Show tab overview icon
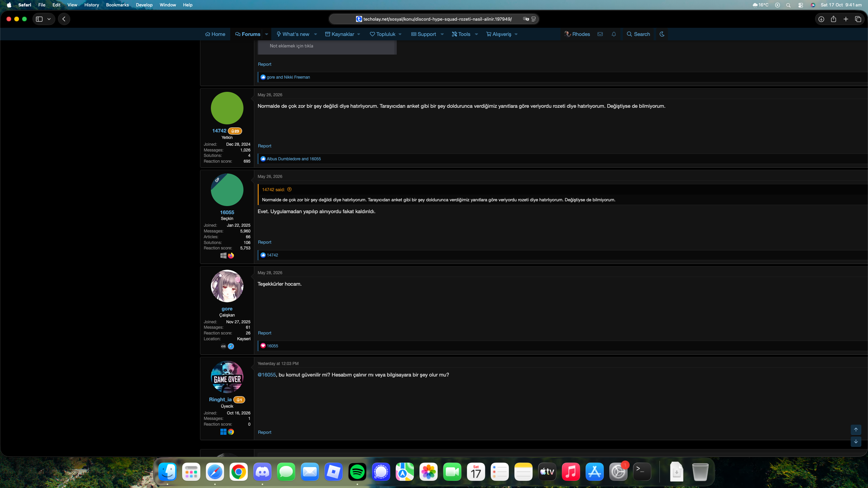This screenshot has width=868, height=488. pos(858,19)
